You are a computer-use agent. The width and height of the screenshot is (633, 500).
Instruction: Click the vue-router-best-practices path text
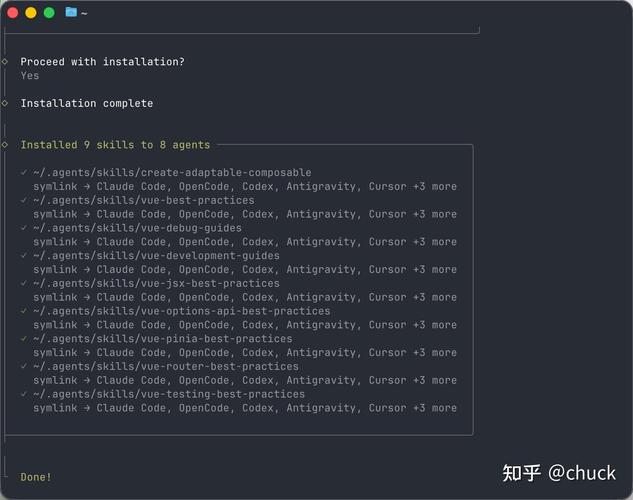(166, 366)
